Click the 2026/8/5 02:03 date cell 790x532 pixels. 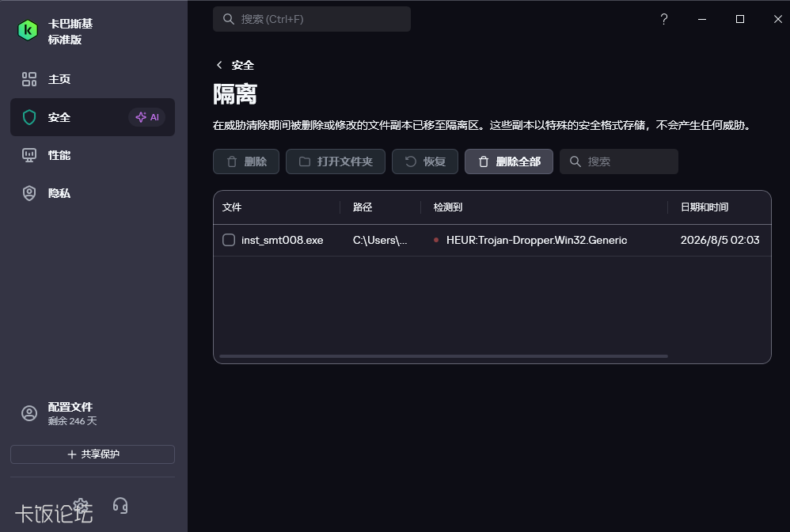(x=720, y=241)
